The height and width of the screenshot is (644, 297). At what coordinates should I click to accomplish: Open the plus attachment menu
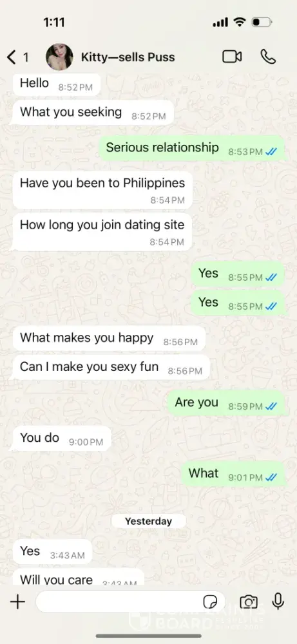pos(17,602)
